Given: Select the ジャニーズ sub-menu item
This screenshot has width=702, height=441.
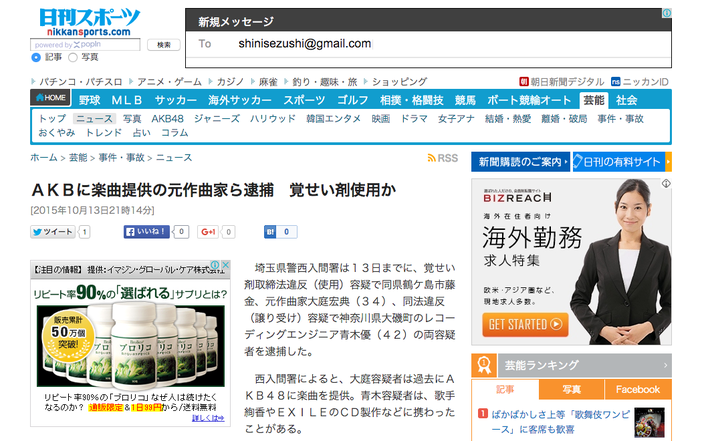Looking at the screenshot, I should pyautogui.click(x=217, y=119).
